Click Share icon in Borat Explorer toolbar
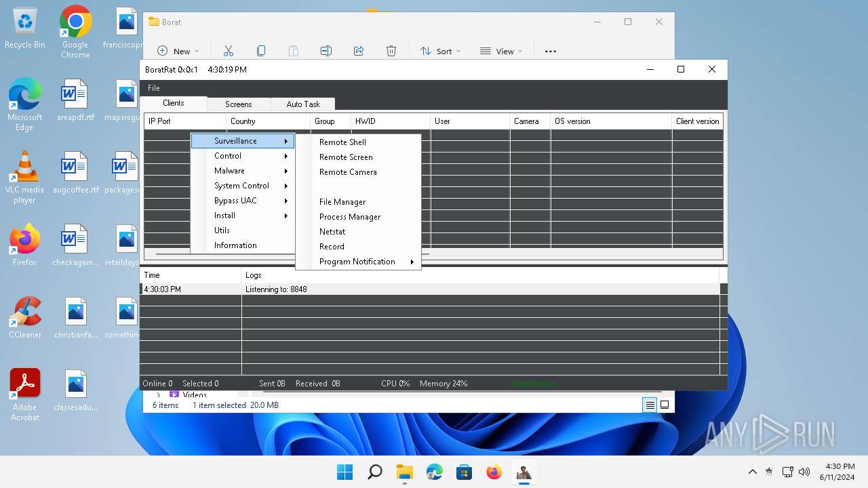The height and width of the screenshot is (488, 868). point(359,51)
